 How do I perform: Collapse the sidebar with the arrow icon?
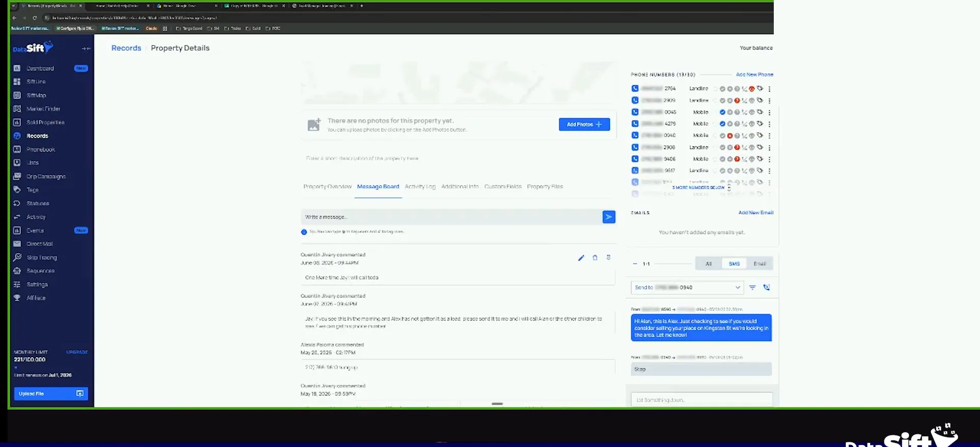pyautogui.click(x=86, y=48)
